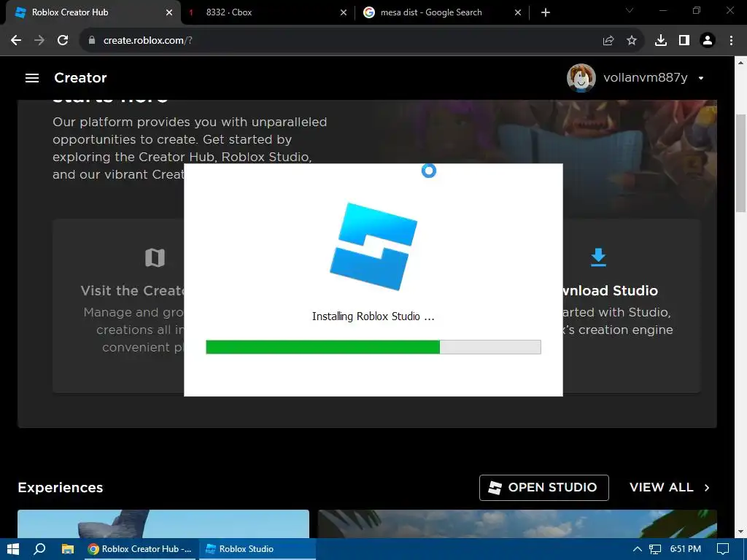This screenshot has width=747, height=560.
Task: Click the Roblox Studio logo in installer
Action: point(373,246)
